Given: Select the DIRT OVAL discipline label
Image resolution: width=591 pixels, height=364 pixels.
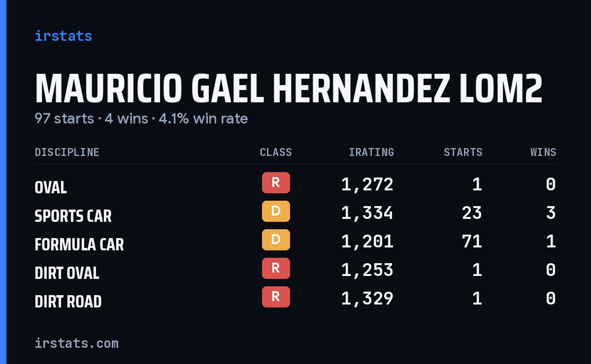Looking at the screenshot, I should point(67,273).
